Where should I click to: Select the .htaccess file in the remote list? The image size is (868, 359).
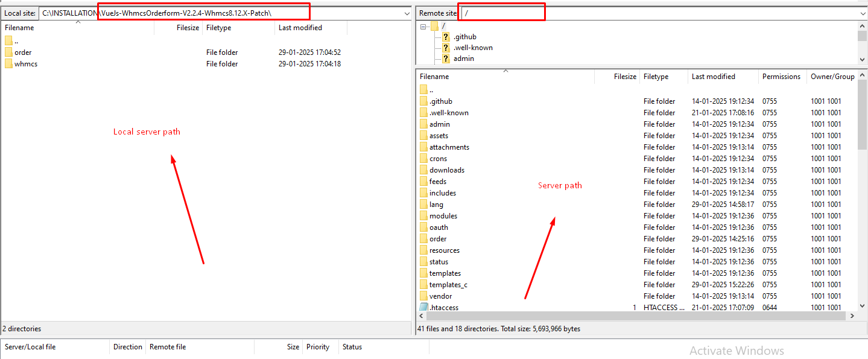tap(443, 308)
